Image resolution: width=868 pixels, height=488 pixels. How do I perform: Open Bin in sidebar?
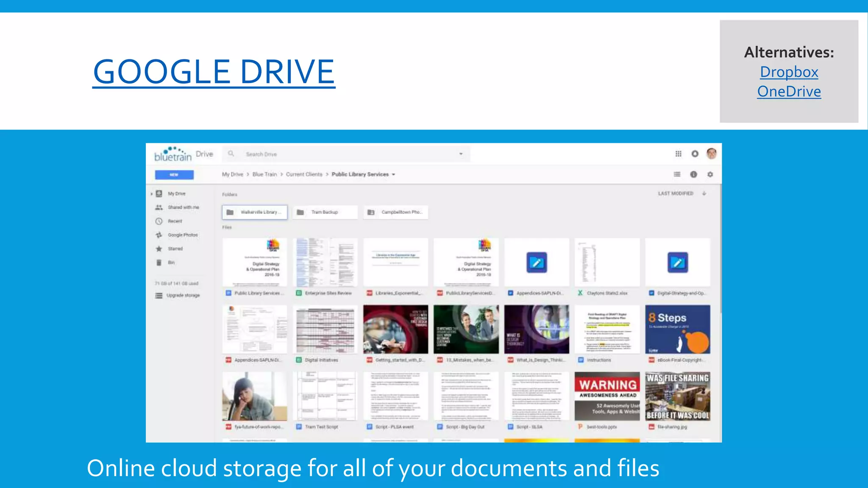[x=171, y=263]
